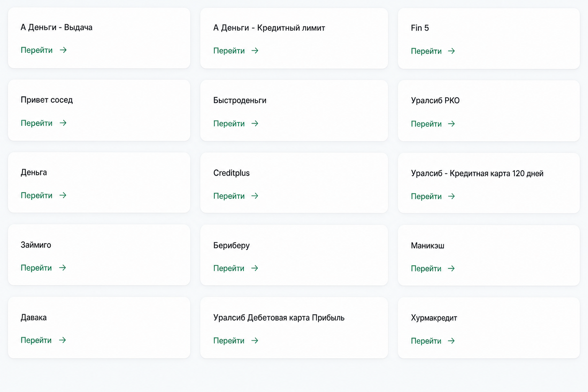Image resolution: width=588 pixels, height=392 pixels.
Task: Follow the Перейти link for Creditplus
Action: (x=229, y=196)
